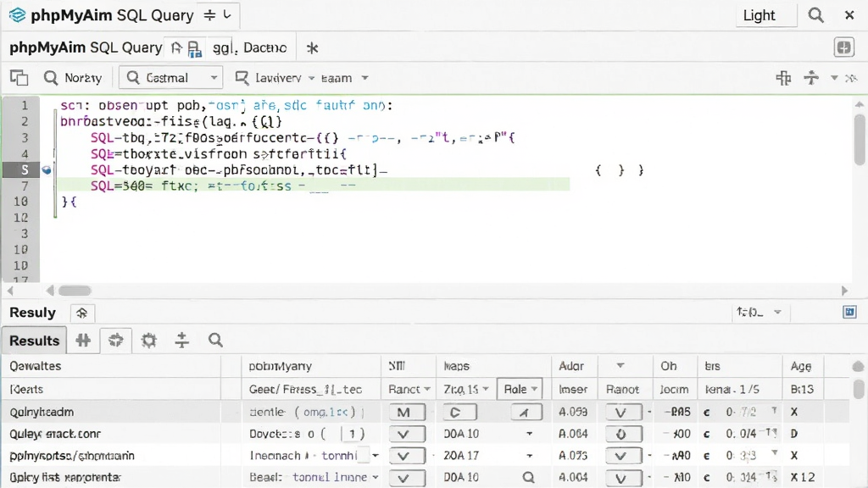Click the home icon next to Resuly
The width and height of the screenshot is (868, 488).
[x=82, y=313]
